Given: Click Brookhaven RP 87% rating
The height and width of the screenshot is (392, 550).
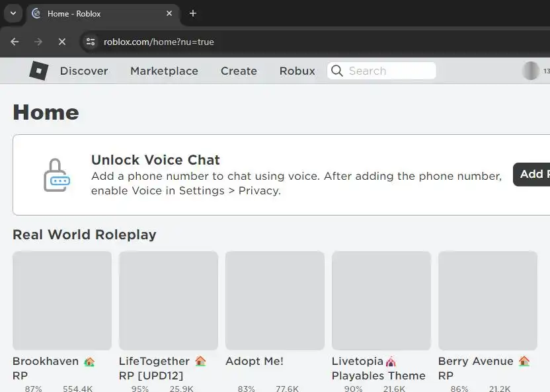Looking at the screenshot, I should click(33, 389).
